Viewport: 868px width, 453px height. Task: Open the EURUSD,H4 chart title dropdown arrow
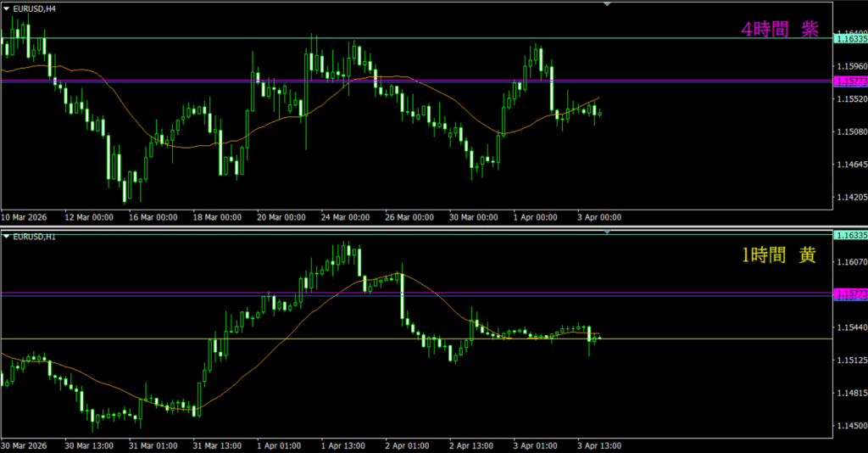point(7,9)
